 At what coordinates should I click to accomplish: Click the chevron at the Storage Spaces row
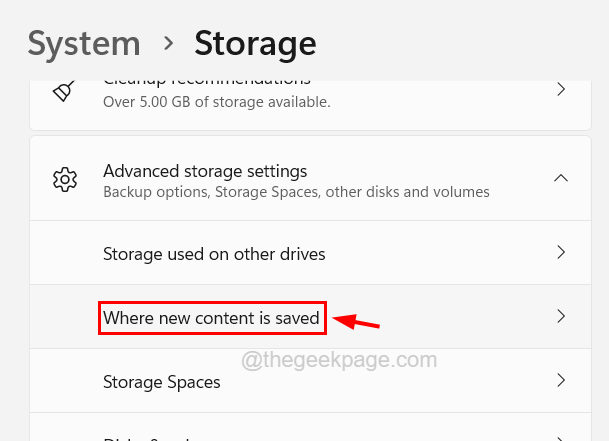point(561,381)
